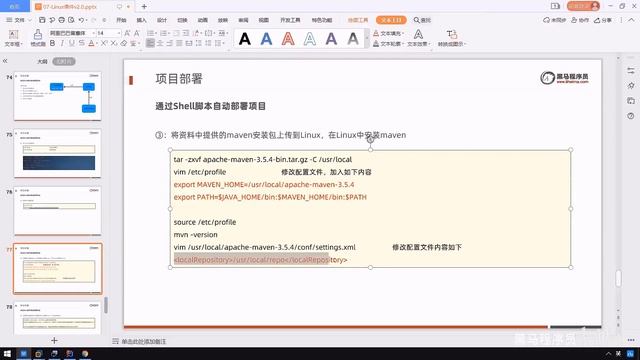Decrease font size with the smaller A icon
This screenshot has width=640, height=360.
(x=137, y=33)
